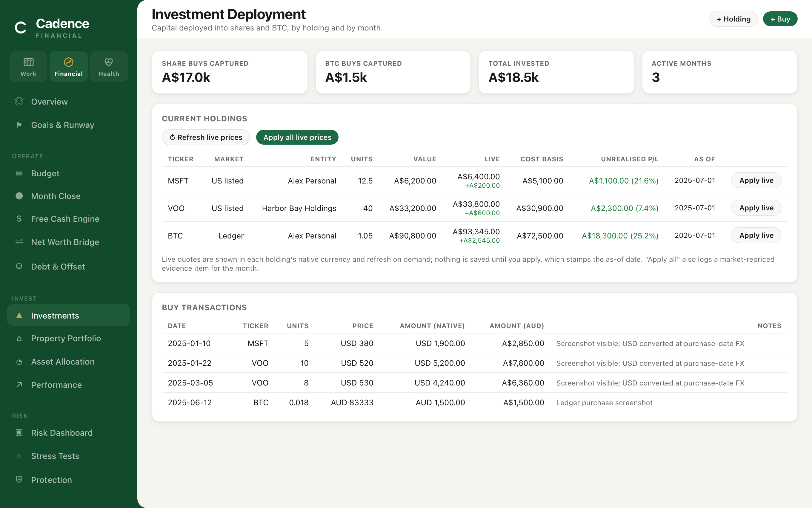Apply live price for BTC
This screenshot has height=508, width=812.
click(756, 235)
